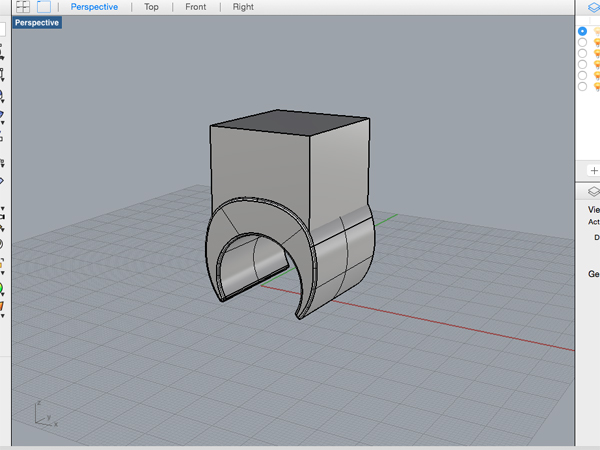
Task: Switch to the Front viewport tab
Action: [x=196, y=7]
